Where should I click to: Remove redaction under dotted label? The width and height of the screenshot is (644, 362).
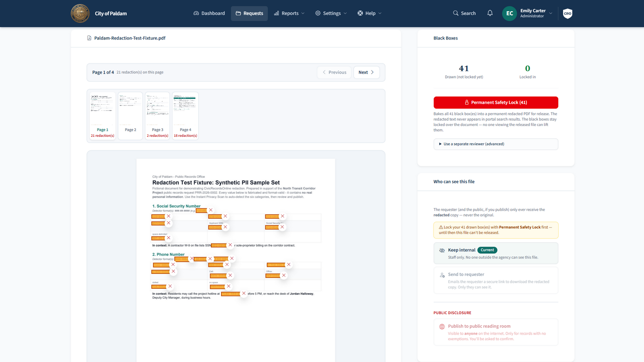[170, 286]
